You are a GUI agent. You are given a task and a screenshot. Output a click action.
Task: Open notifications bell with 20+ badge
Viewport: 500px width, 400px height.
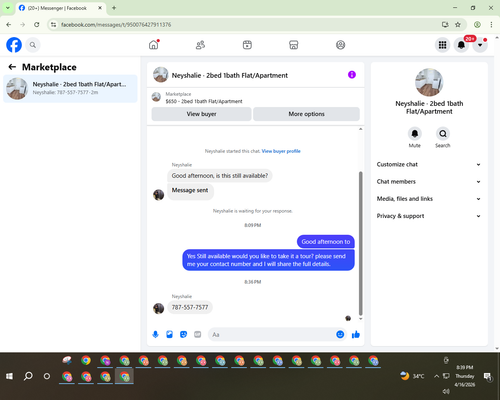pyautogui.click(x=461, y=45)
